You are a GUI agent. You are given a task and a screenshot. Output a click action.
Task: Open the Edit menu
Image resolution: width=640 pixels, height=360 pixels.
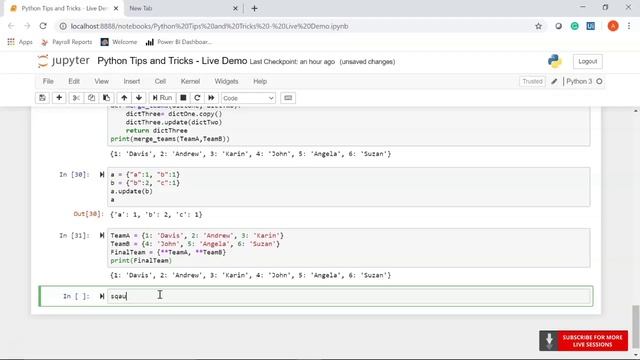(74, 81)
